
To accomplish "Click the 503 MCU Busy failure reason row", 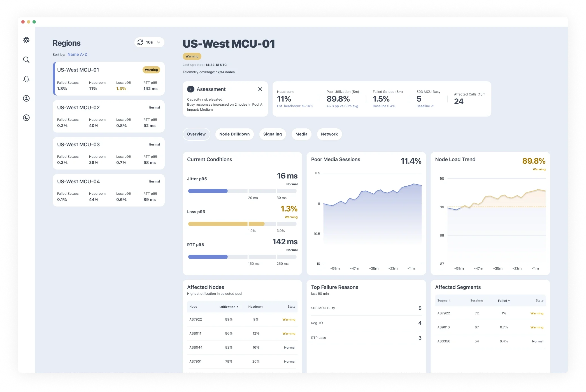I will click(x=366, y=308).
